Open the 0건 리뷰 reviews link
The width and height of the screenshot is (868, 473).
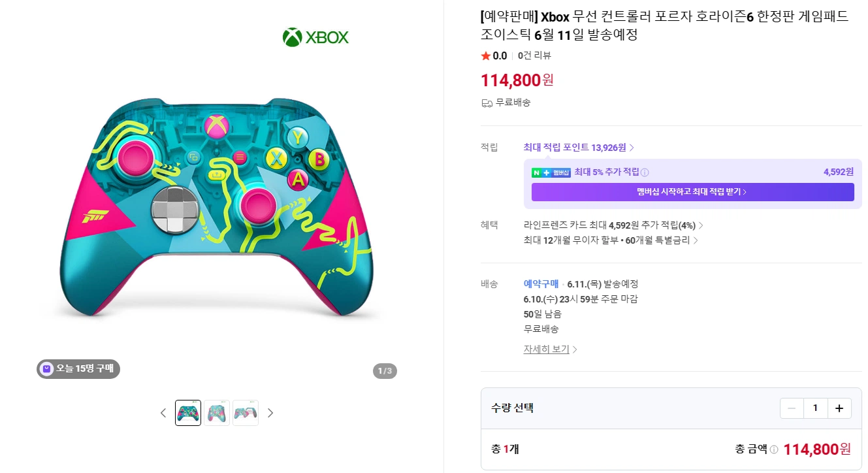(534, 56)
